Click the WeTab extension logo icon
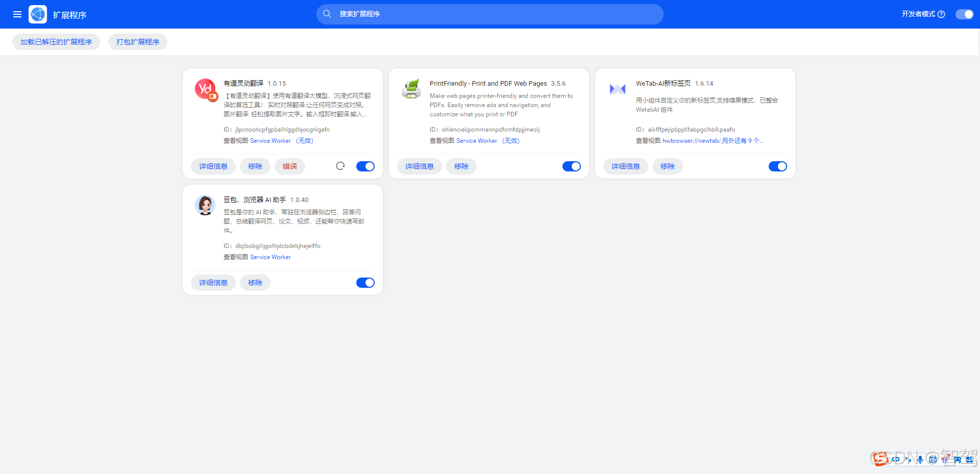 [618, 89]
